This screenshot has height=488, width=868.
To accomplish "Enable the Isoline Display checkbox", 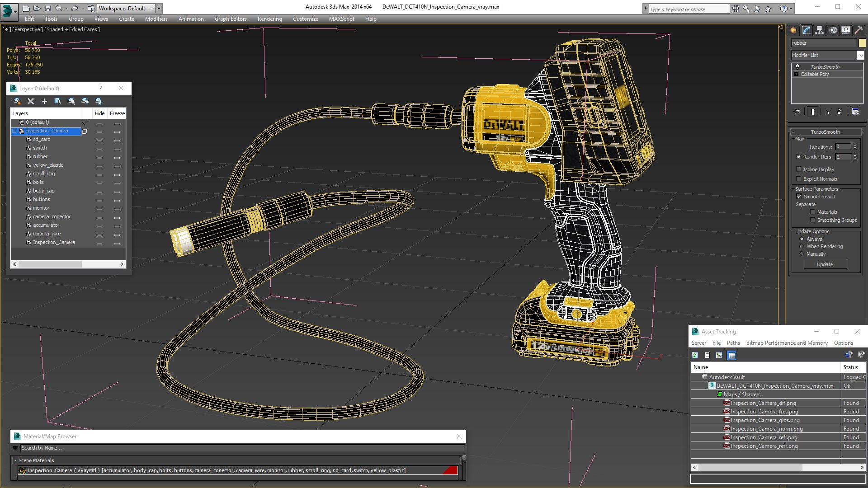I will [x=798, y=169].
